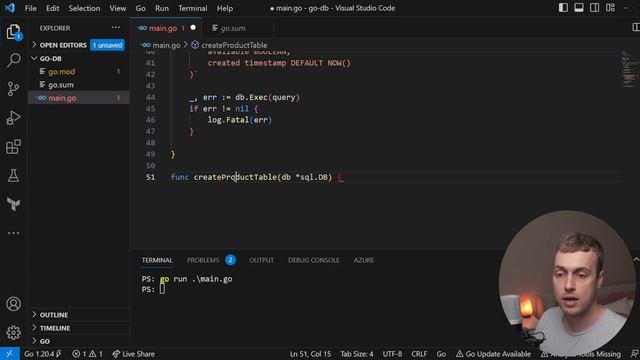This screenshot has width=640, height=360.
Task: Open the Run menu
Action: (x=162, y=8)
